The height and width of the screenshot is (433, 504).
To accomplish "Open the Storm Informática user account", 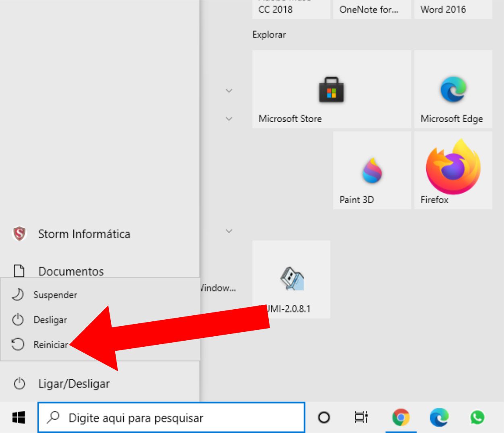I will tap(100, 234).
